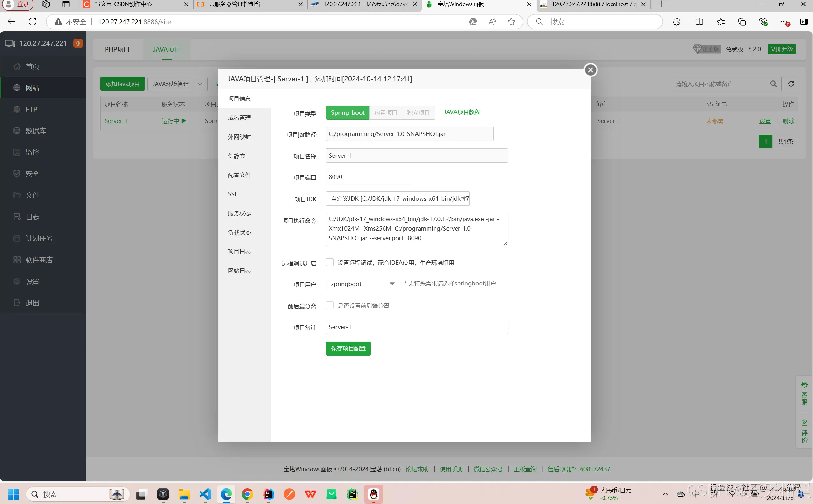
Task: Open PyCharm from the taskbar
Action: point(352,494)
